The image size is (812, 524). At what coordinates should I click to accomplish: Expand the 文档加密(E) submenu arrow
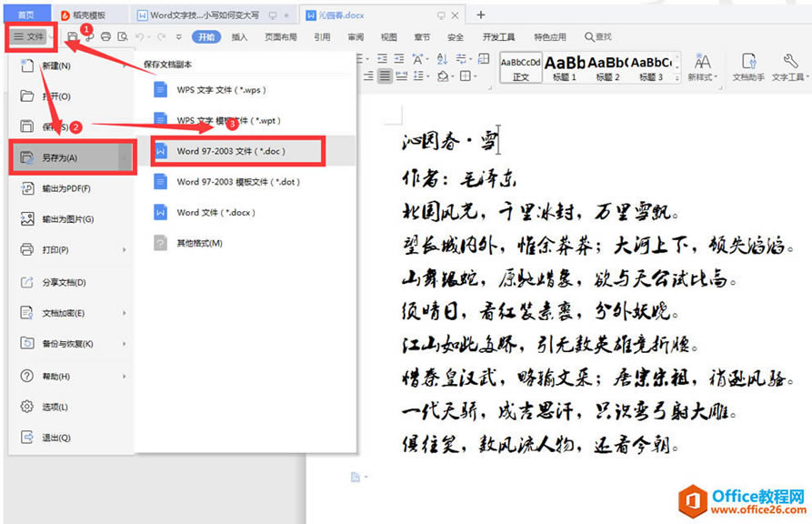[x=125, y=313]
